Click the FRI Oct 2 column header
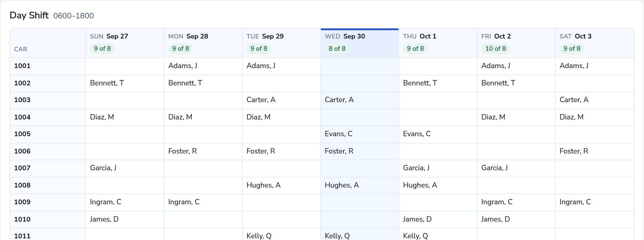644x240 pixels. pyautogui.click(x=516, y=43)
